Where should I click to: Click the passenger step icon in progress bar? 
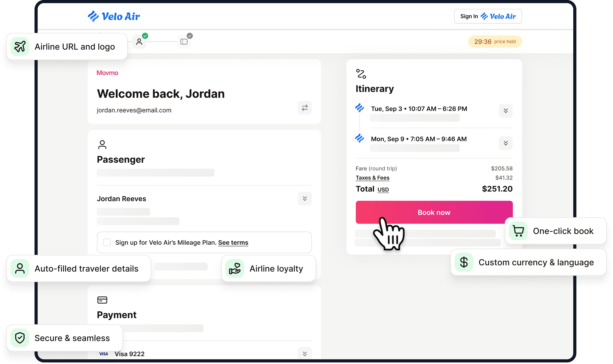tap(139, 42)
